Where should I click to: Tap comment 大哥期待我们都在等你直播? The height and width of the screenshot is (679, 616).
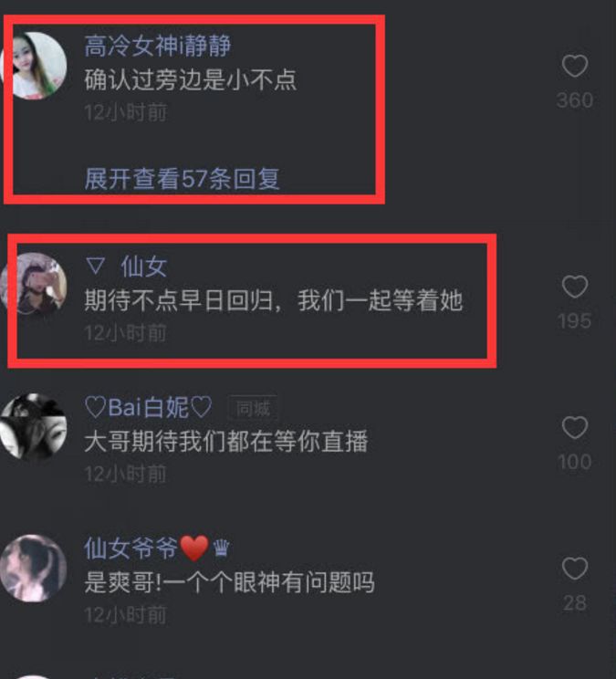click(226, 442)
